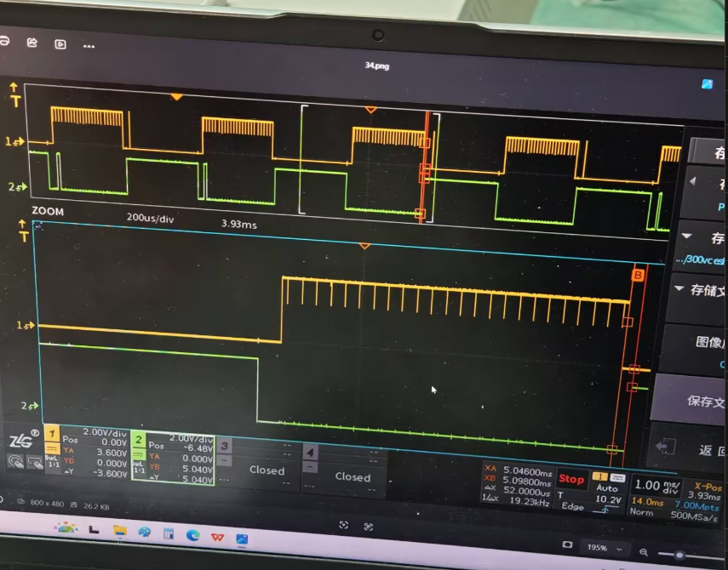The width and height of the screenshot is (728, 570).
Task: Open the Calculator icon on the taskbar
Action: tap(168, 533)
